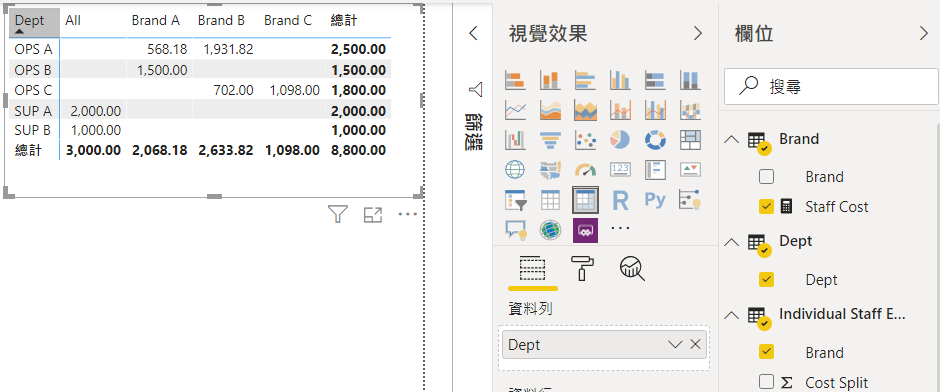The width and height of the screenshot is (940, 392).
Task: Open the Dept field well dropdown arrow
Action: (x=675, y=344)
